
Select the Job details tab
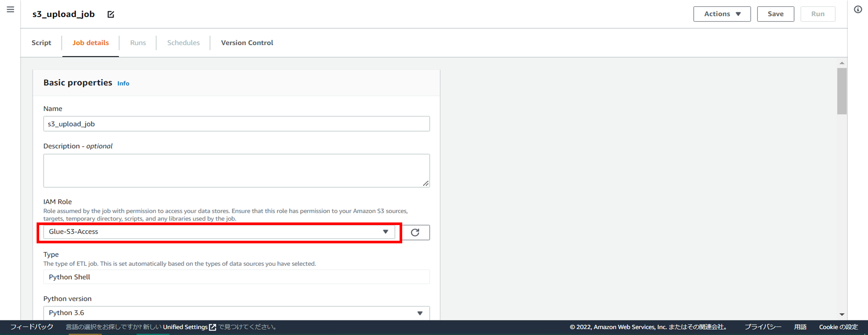pos(90,43)
